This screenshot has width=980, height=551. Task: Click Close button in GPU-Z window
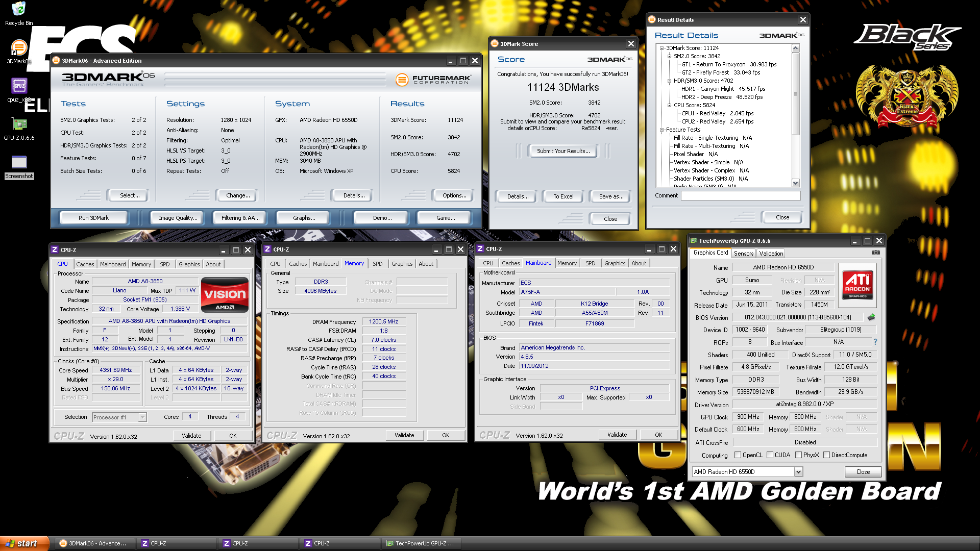(x=863, y=472)
